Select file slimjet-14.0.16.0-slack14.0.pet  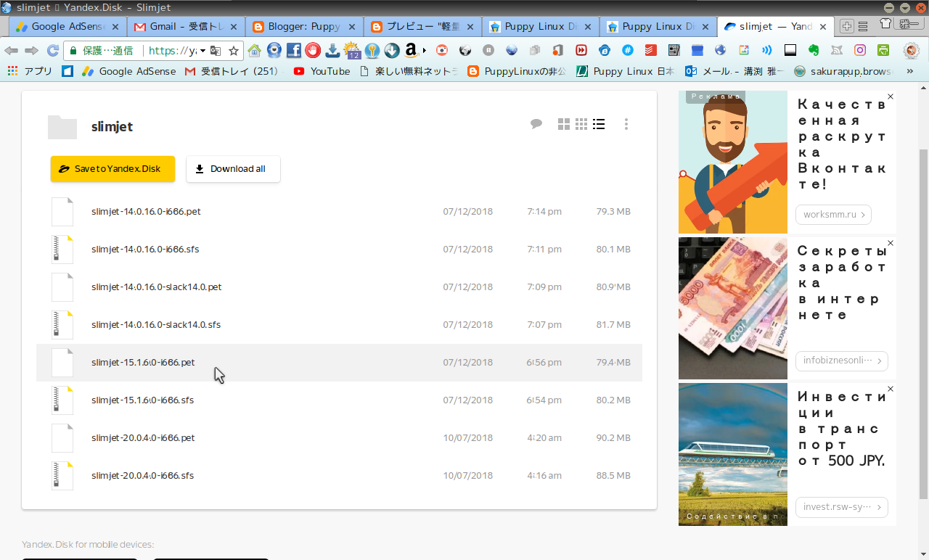(x=339, y=287)
